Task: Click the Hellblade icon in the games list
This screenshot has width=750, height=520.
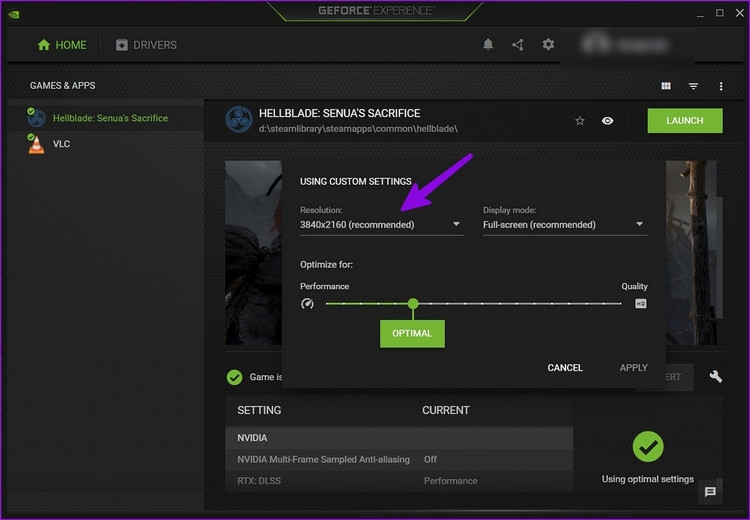Action: click(x=36, y=117)
